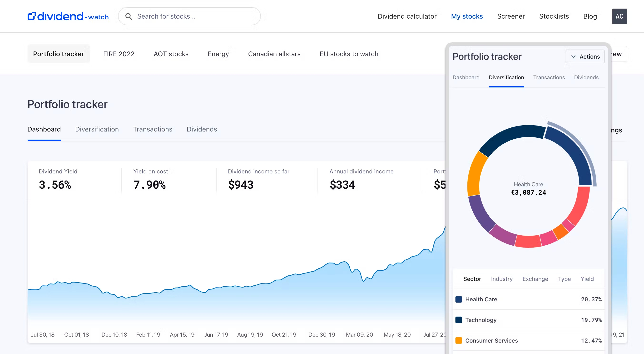Click the Actions chevron icon

pos(573,56)
